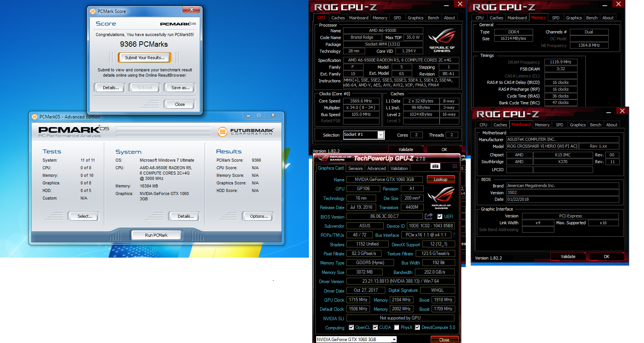Toggle the UEFI checkbox in GPU-Z

point(440,217)
